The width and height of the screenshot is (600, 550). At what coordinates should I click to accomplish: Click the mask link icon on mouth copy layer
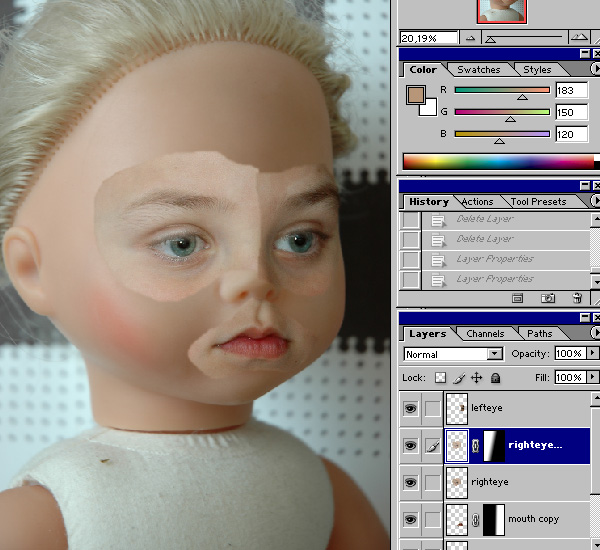(475, 520)
